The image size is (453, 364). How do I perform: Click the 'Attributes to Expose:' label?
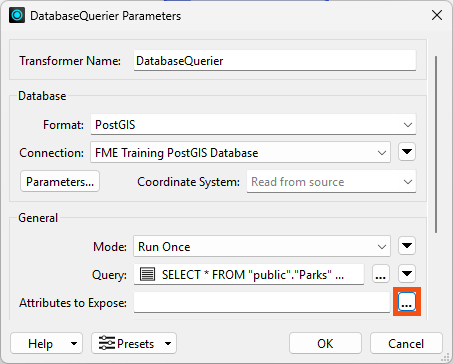tap(73, 303)
